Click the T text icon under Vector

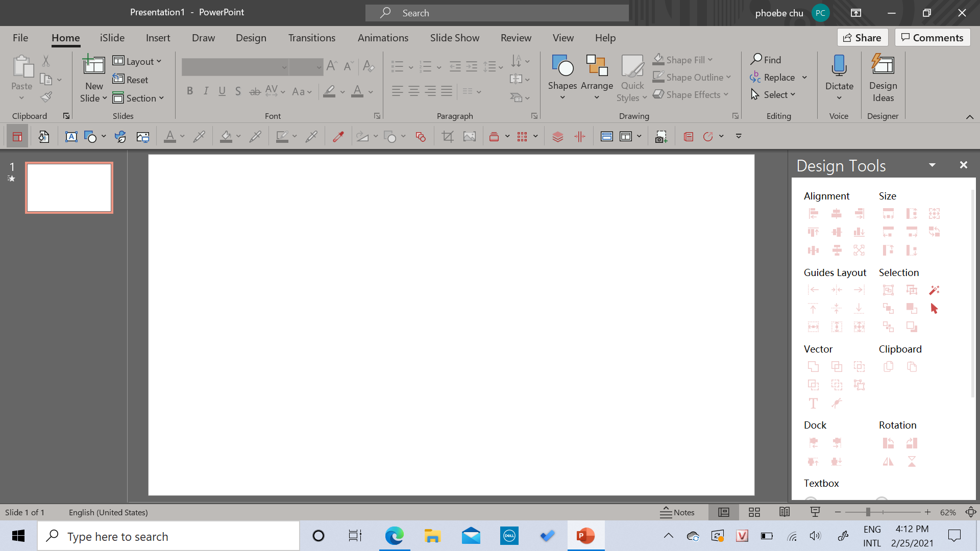[814, 404]
